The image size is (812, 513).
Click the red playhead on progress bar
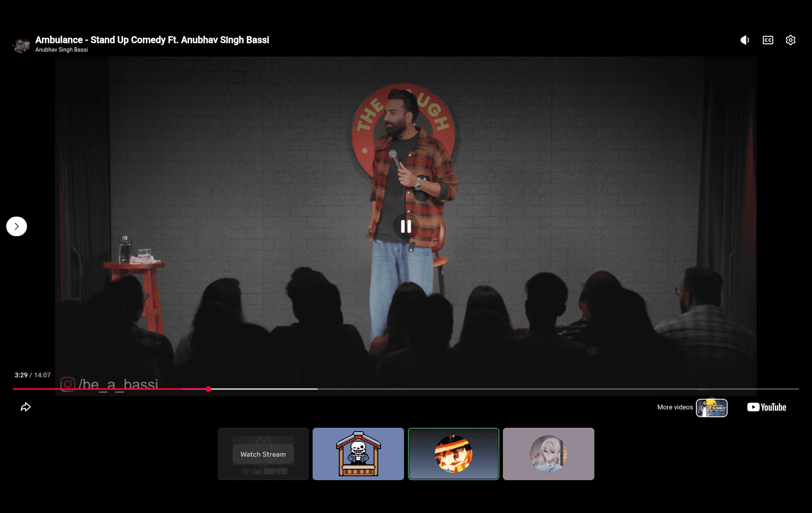pyautogui.click(x=209, y=389)
